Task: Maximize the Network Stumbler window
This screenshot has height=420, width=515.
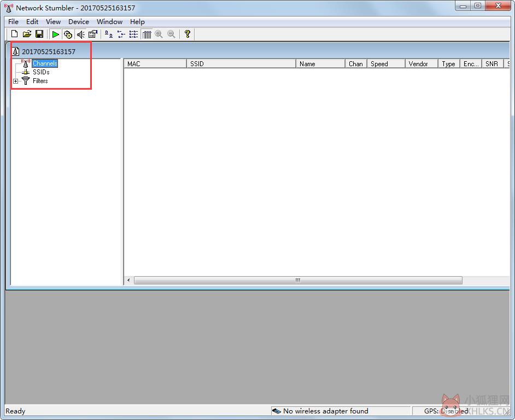Action: [x=478, y=6]
